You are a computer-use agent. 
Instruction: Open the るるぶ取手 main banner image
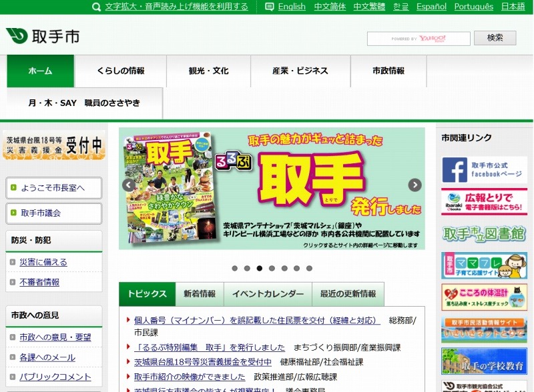[272, 189]
